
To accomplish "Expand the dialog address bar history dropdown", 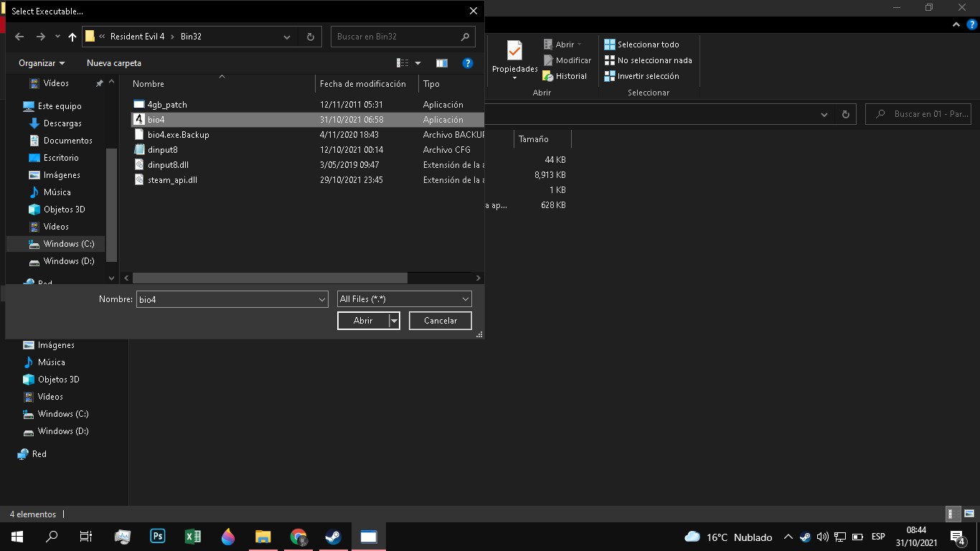I will point(288,37).
